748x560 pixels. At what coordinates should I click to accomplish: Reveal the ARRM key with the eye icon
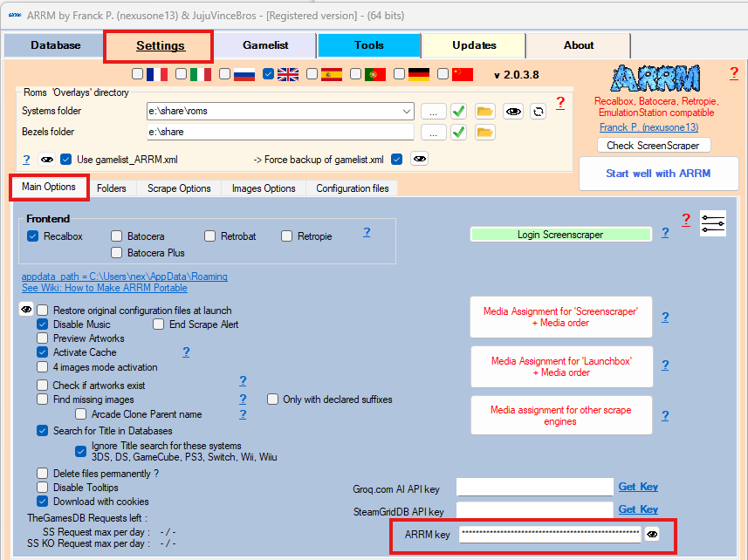point(652,534)
